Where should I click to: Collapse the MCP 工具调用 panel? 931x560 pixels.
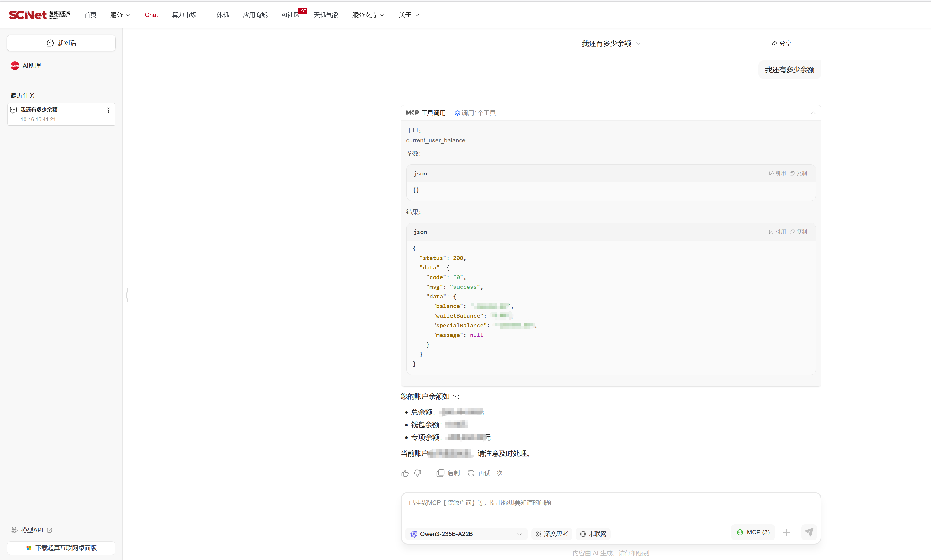[813, 113]
